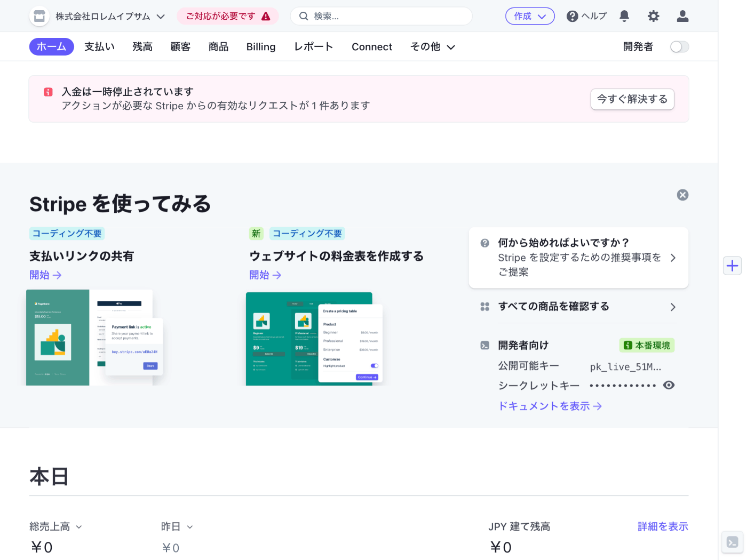Select the ホーム tab

pos(51,46)
